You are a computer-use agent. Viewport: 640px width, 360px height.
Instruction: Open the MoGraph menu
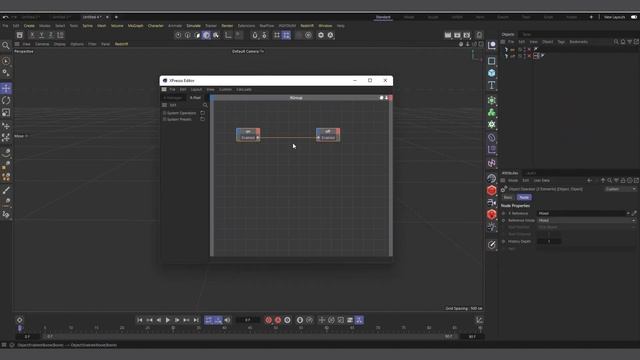pyautogui.click(x=136, y=26)
